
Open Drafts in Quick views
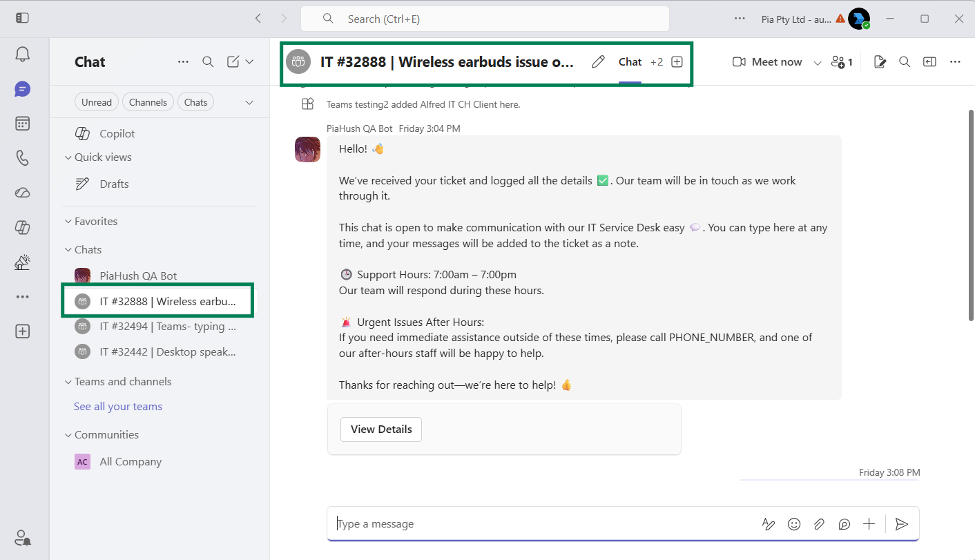[x=160, y=184]
